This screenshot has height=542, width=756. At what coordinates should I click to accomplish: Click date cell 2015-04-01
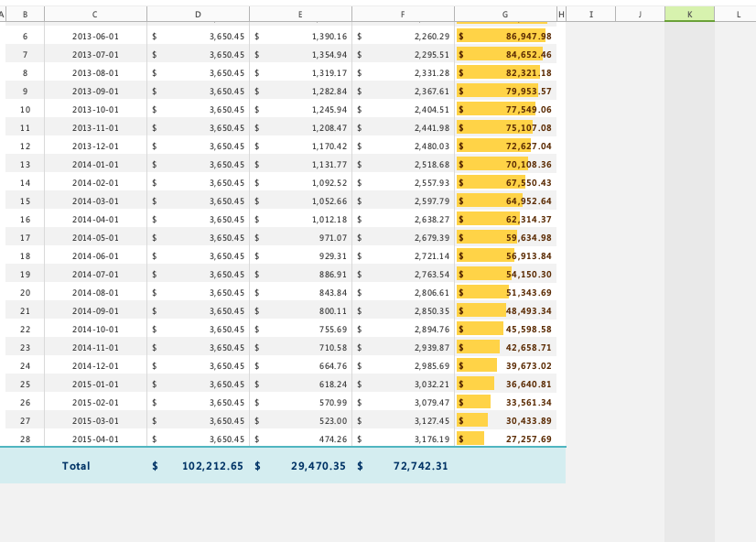(95, 439)
